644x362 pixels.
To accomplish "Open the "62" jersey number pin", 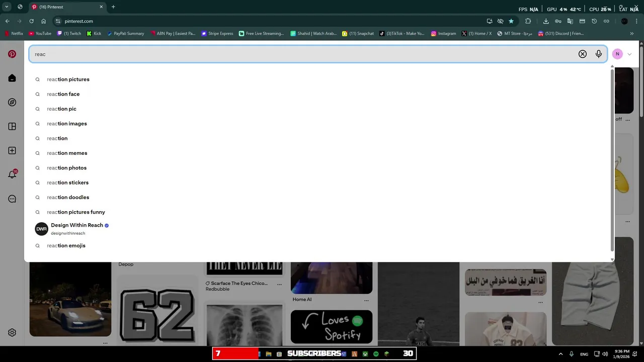I will pyautogui.click(x=158, y=311).
